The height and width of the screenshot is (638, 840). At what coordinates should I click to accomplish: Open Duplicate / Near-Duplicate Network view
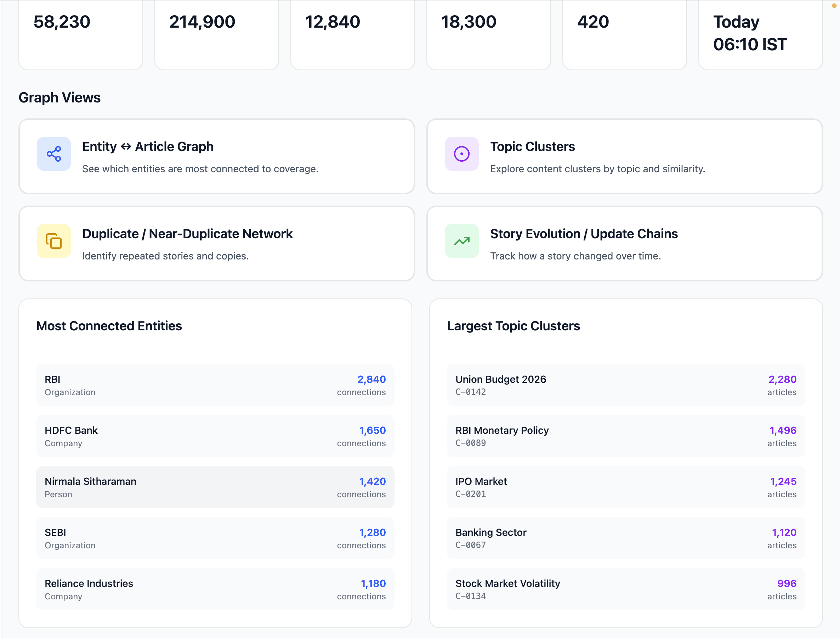coord(216,243)
